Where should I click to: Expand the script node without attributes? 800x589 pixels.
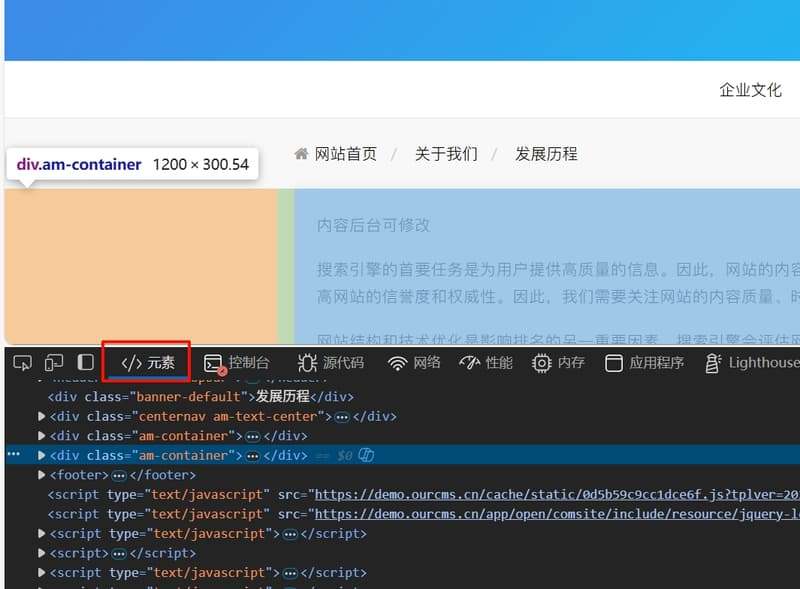tap(42, 553)
